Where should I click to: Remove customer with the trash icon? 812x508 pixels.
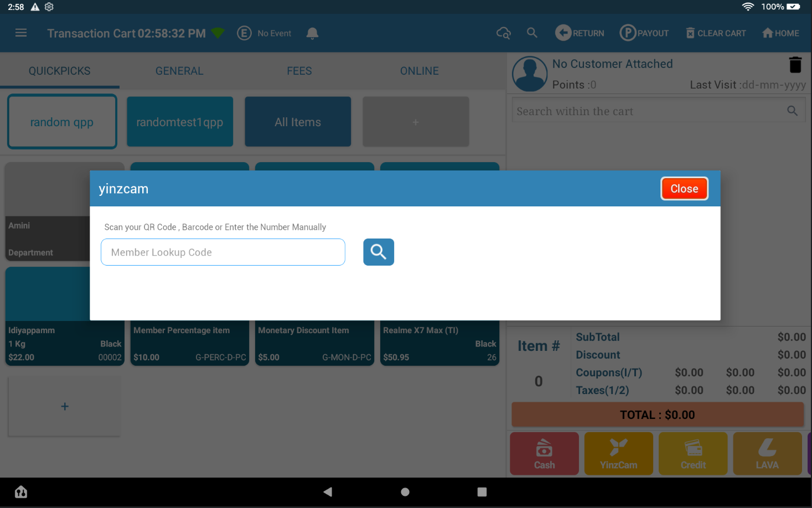tap(795, 65)
